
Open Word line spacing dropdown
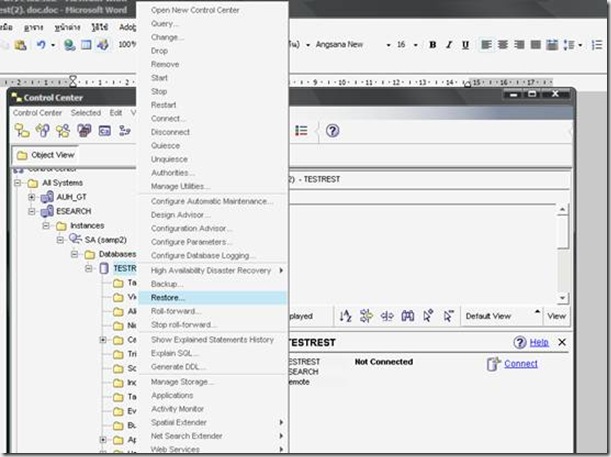pyautogui.click(x=580, y=45)
